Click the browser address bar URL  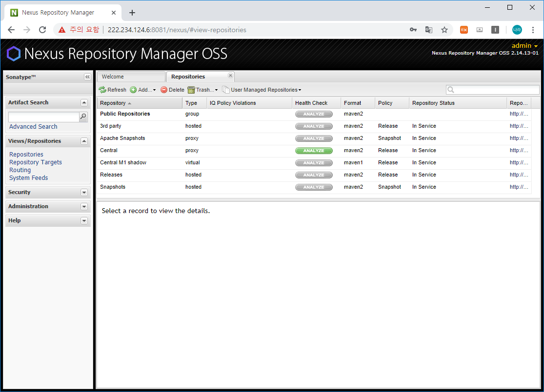click(x=177, y=30)
